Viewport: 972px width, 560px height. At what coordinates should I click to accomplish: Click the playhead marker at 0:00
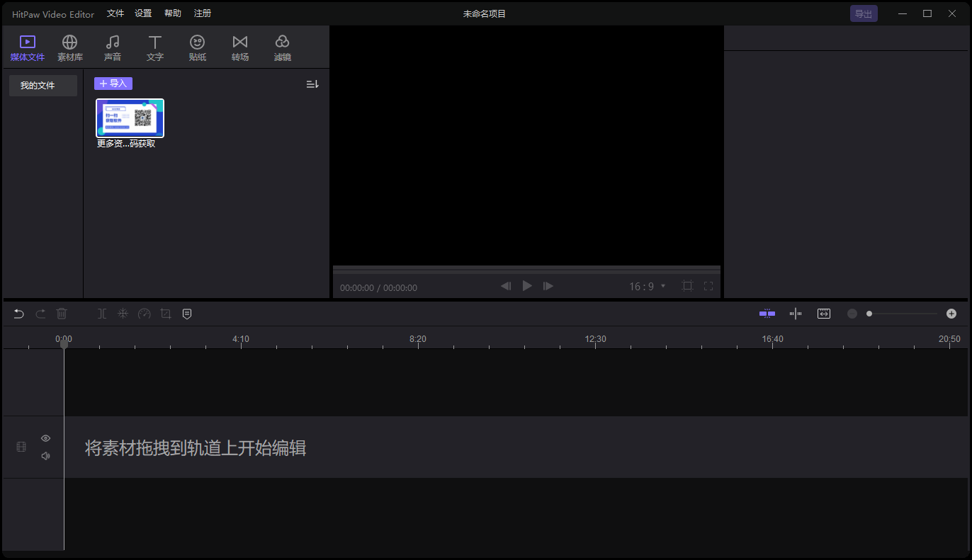click(64, 344)
